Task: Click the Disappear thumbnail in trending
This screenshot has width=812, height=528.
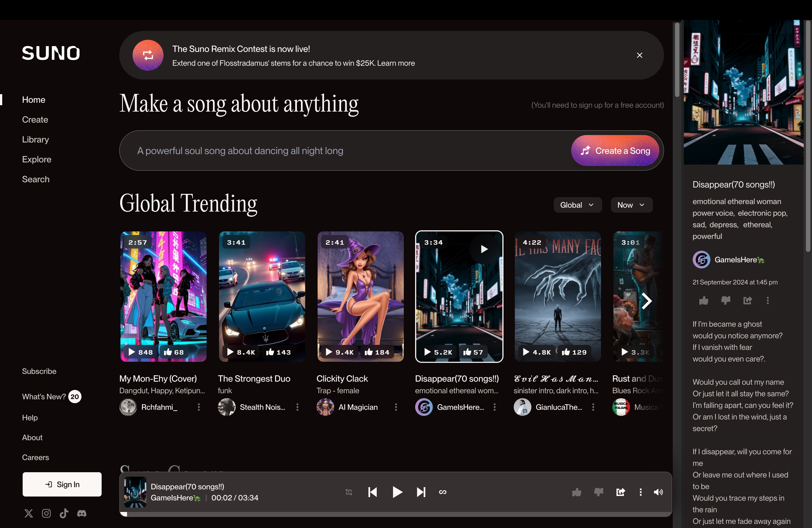Action: (459, 297)
